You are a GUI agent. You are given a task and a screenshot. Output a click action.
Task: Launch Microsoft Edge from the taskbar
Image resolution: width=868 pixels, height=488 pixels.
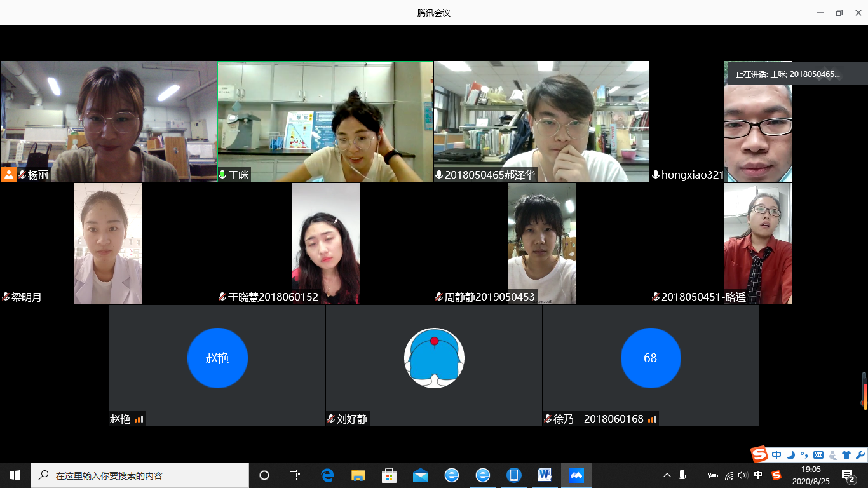click(x=327, y=475)
